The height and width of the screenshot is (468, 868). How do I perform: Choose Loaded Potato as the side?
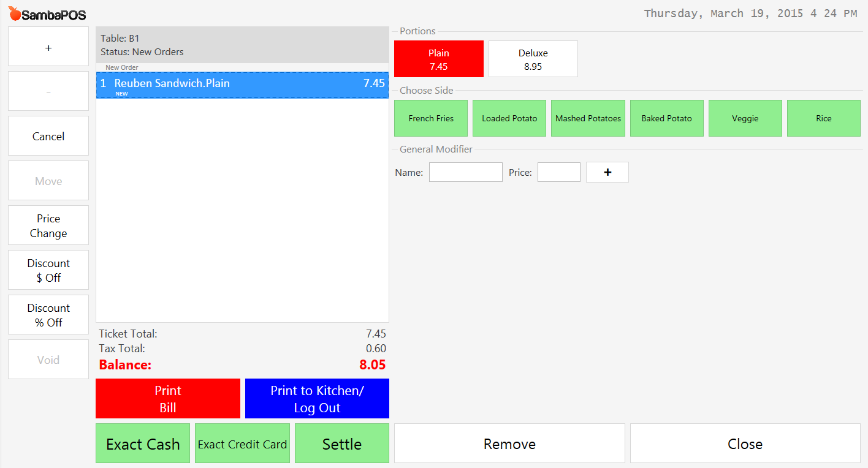click(509, 118)
